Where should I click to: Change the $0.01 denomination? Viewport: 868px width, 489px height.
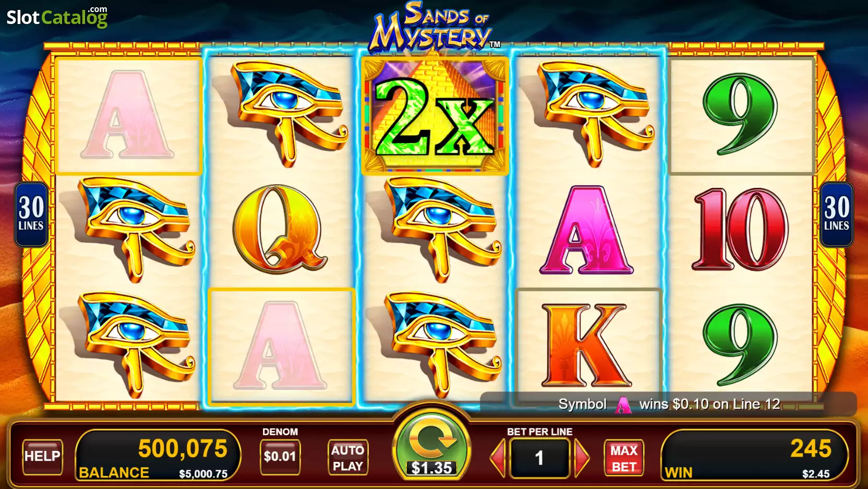tap(280, 457)
